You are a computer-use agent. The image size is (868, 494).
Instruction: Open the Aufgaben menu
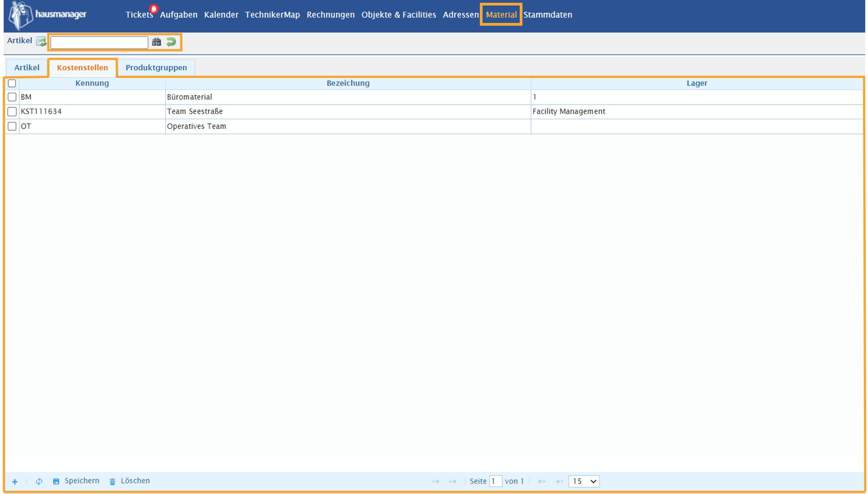[x=179, y=15]
